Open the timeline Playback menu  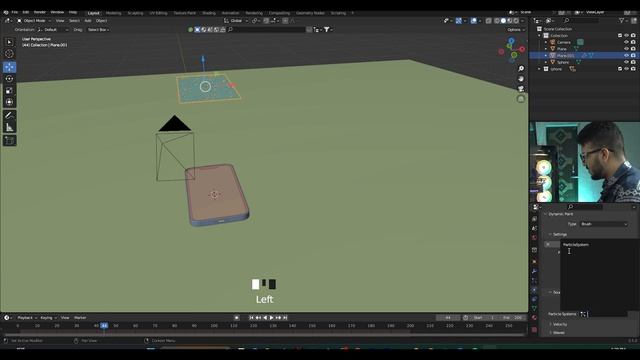tap(27, 318)
